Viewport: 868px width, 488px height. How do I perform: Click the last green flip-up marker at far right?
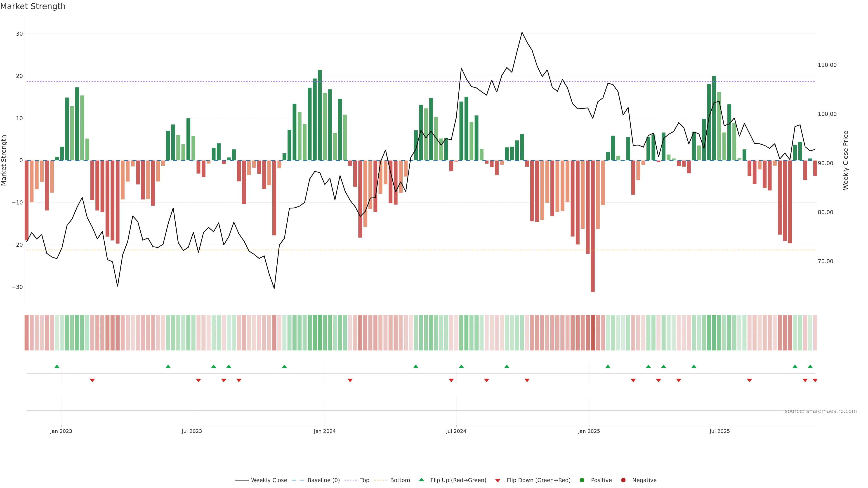pyautogui.click(x=810, y=366)
